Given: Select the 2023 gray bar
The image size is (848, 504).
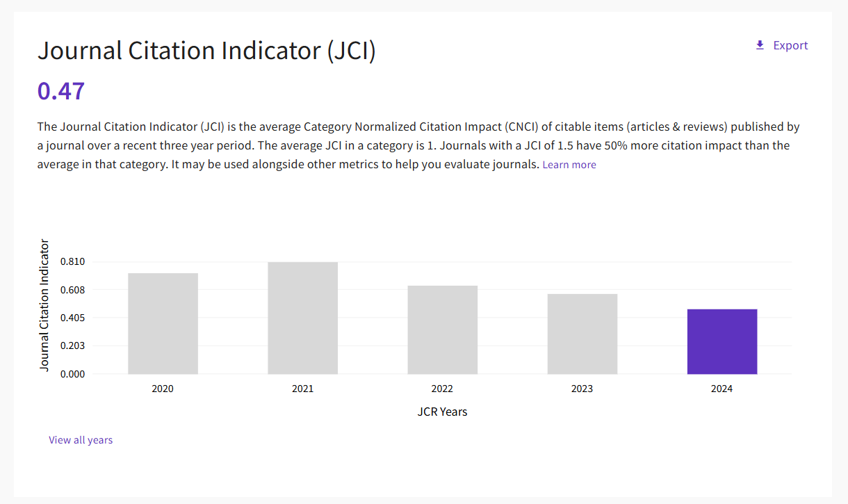Looking at the screenshot, I should tap(582, 334).
